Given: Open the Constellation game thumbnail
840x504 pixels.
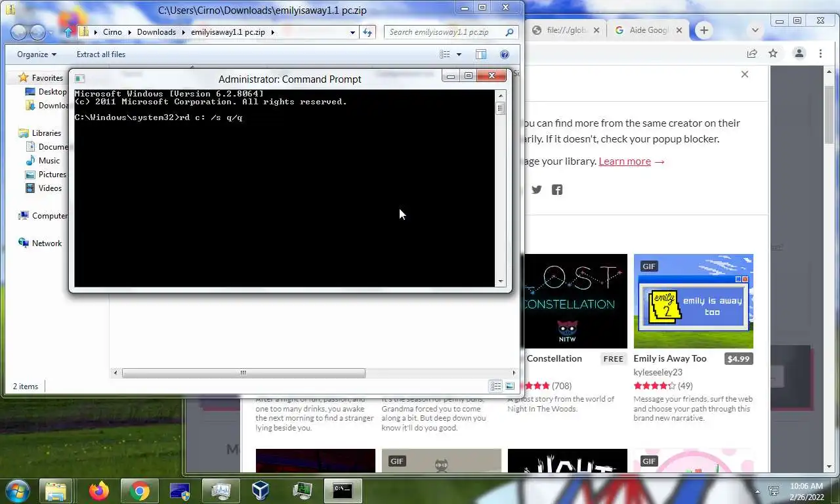Looking at the screenshot, I should pos(576,301).
